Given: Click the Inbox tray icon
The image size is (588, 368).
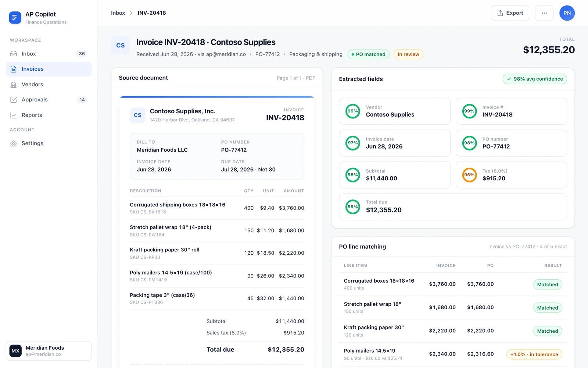Looking at the screenshot, I should coord(14,54).
